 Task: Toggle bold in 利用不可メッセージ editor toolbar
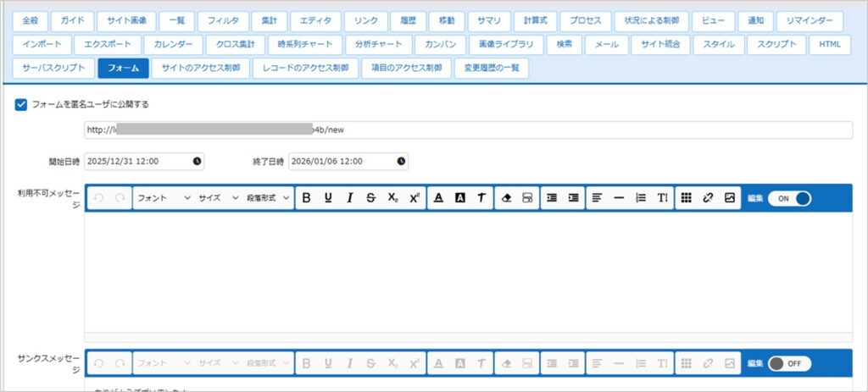tap(306, 197)
